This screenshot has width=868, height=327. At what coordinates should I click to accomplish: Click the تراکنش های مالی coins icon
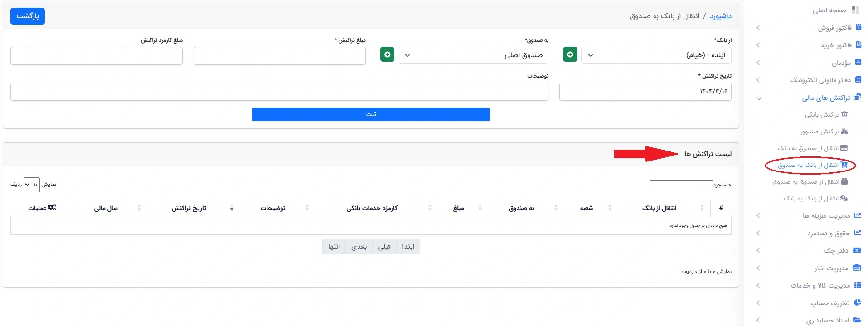click(x=858, y=97)
